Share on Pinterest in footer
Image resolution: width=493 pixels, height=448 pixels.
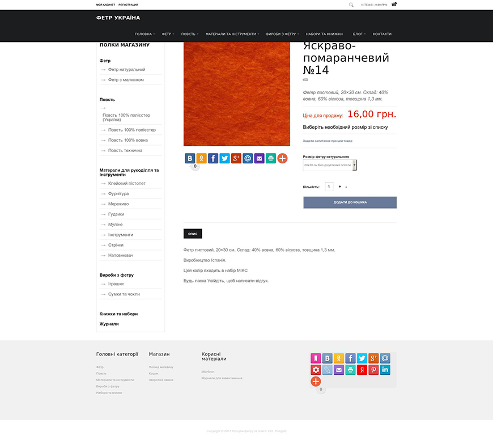tap(373, 370)
